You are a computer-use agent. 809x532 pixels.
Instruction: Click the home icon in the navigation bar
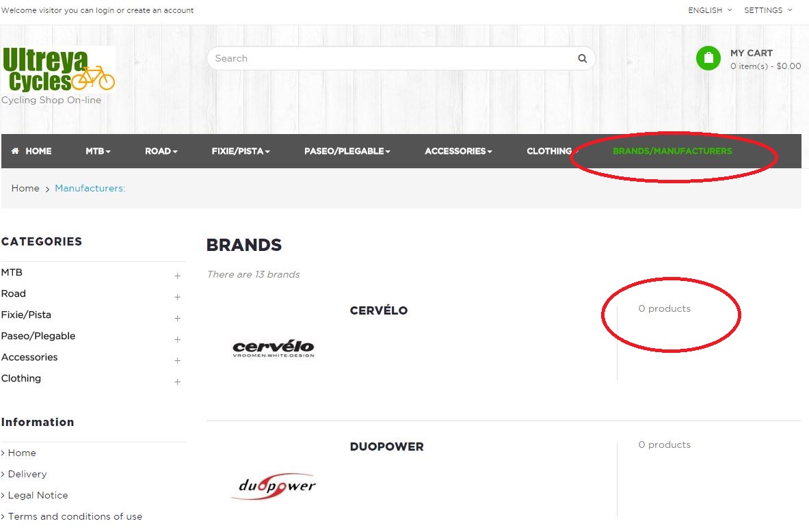(x=16, y=150)
